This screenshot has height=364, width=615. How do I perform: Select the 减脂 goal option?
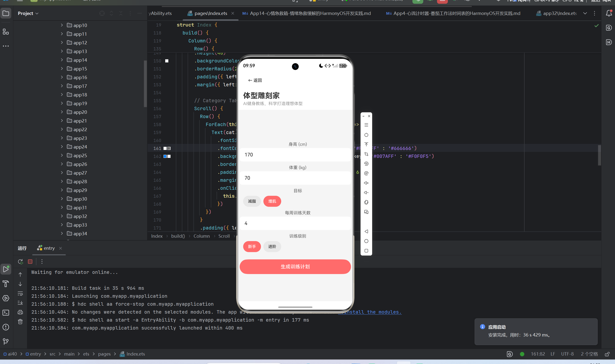[252, 201]
